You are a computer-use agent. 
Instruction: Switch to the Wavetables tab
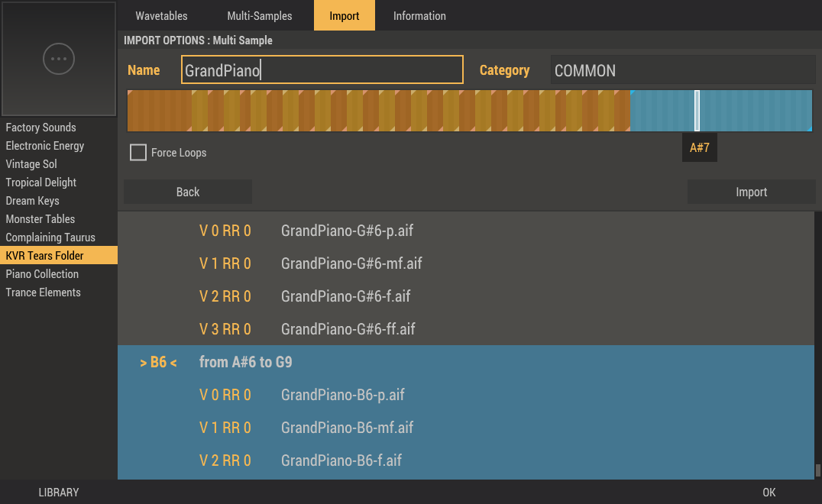pyautogui.click(x=161, y=16)
